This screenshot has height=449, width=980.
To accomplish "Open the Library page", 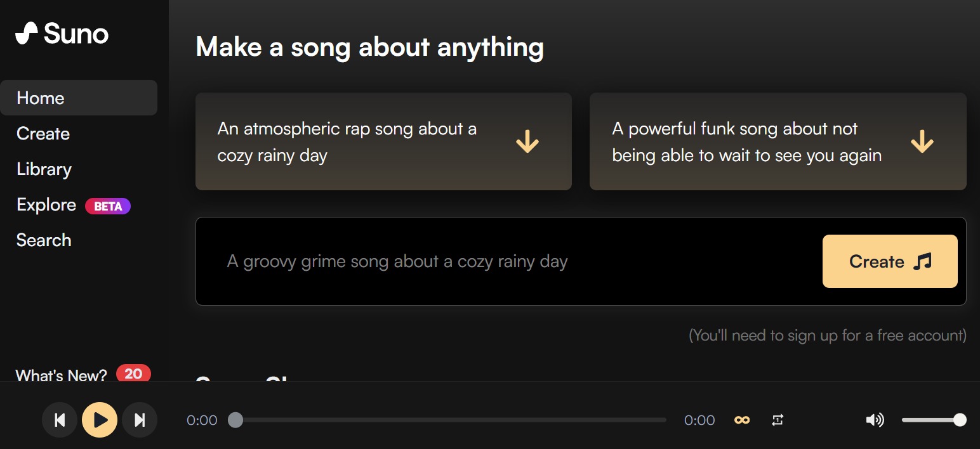I will 44,169.
